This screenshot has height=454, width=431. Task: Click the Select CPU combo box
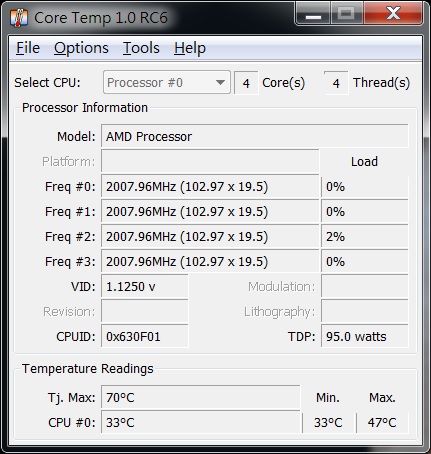167,82
